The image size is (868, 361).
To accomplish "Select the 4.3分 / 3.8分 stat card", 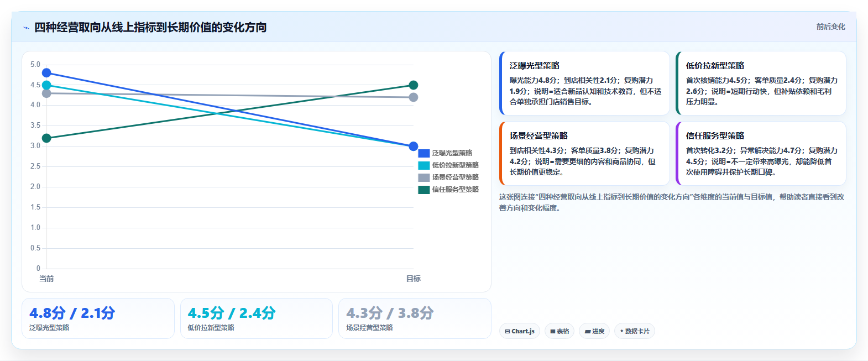I will coord(415,318).
